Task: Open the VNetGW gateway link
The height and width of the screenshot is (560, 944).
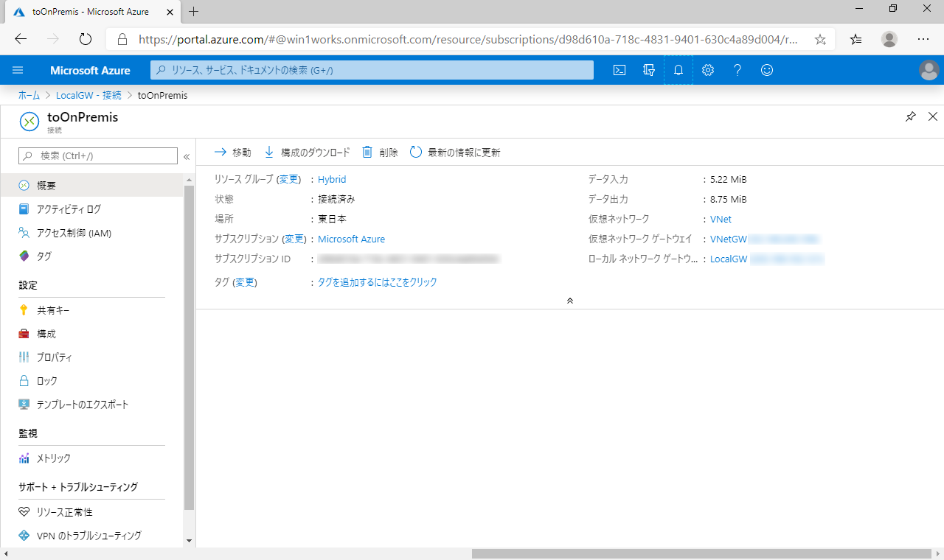Action: (729, 239)
